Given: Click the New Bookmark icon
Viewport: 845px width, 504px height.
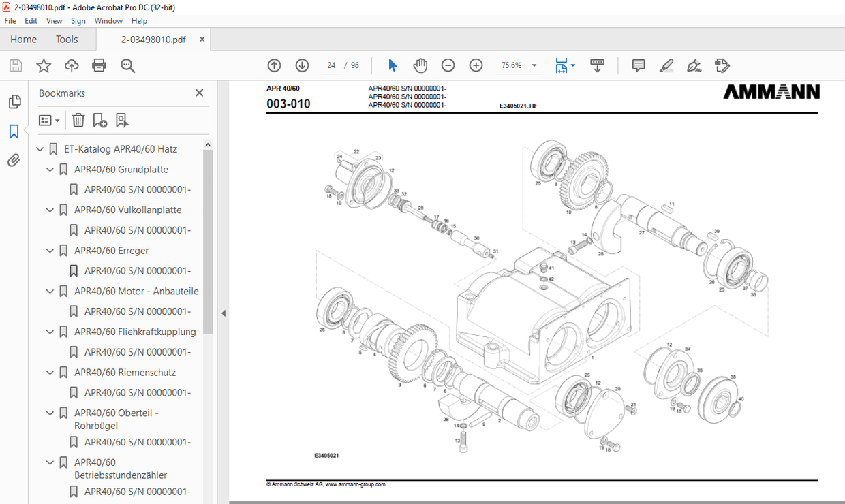Looking at the screenshot, I should pyautogui.click(x=100, y=120).
